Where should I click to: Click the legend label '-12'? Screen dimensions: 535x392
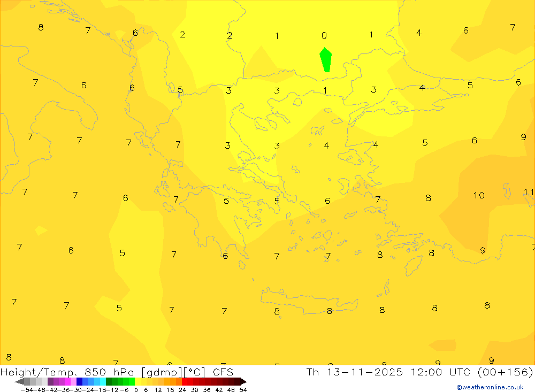(112, 390)
